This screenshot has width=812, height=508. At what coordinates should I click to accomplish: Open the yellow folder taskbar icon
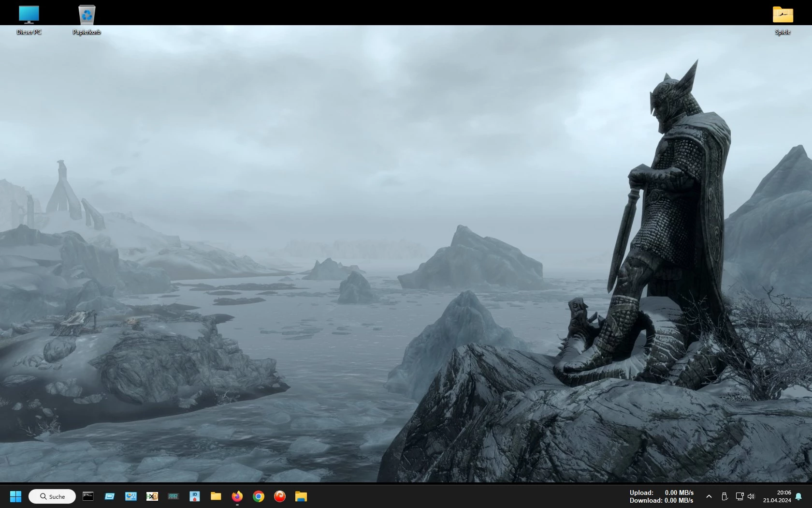(216, 496)
